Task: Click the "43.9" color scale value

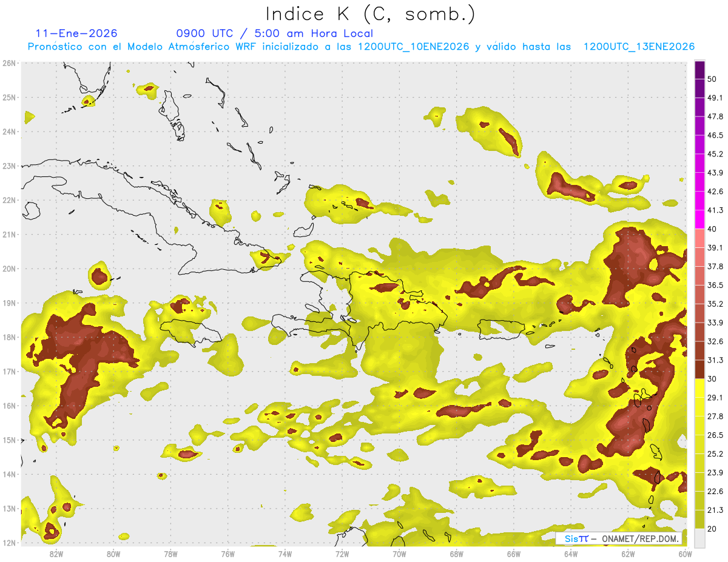Action: pyautogui.click(x=715, y=173)
